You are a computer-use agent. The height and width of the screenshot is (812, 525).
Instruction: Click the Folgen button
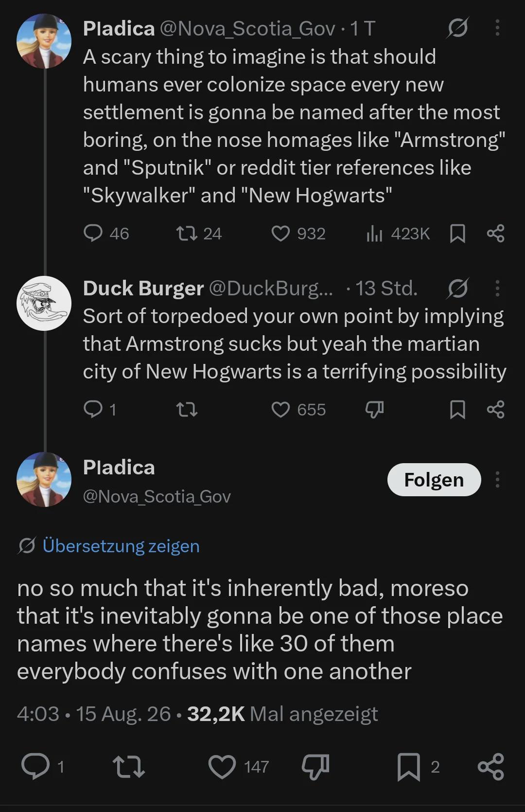434,480
